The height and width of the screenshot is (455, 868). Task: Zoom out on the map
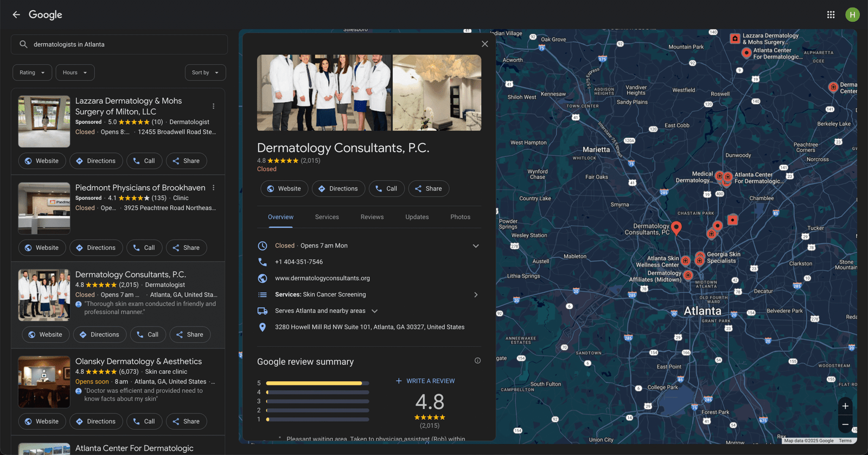point(845,425)
